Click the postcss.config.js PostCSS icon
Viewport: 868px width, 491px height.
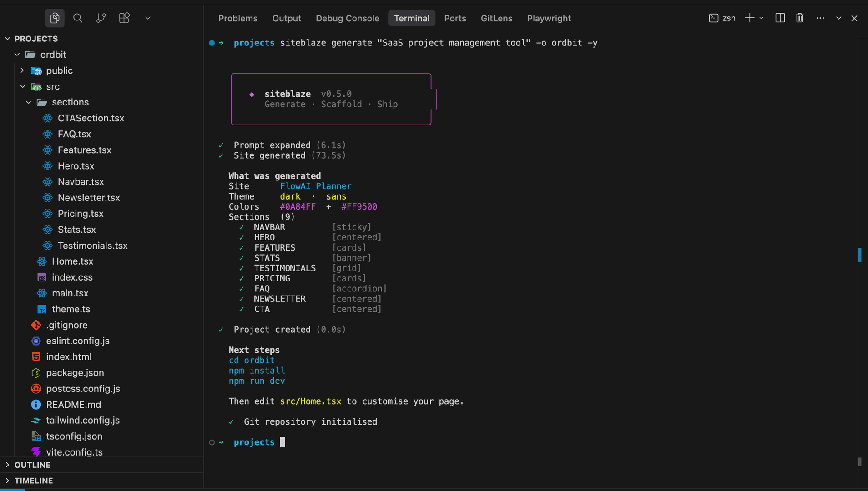[x=36, y=389]
